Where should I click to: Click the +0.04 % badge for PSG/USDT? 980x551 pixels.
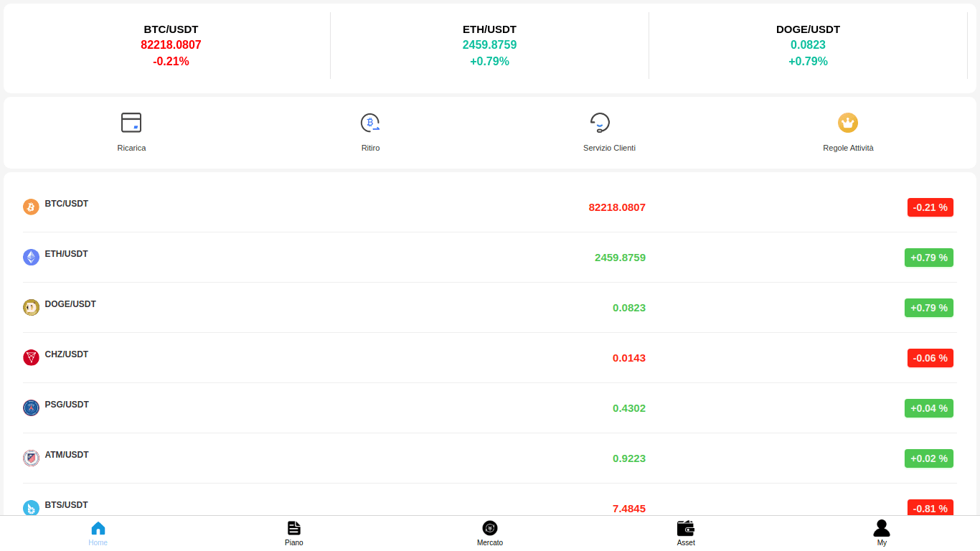tap(929, 408)
